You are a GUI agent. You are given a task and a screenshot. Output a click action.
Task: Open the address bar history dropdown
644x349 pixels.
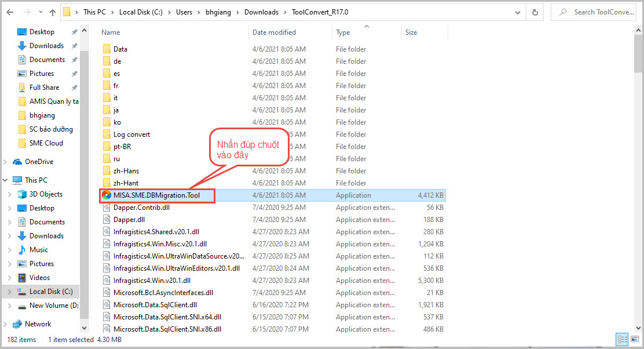pos(518,12)
